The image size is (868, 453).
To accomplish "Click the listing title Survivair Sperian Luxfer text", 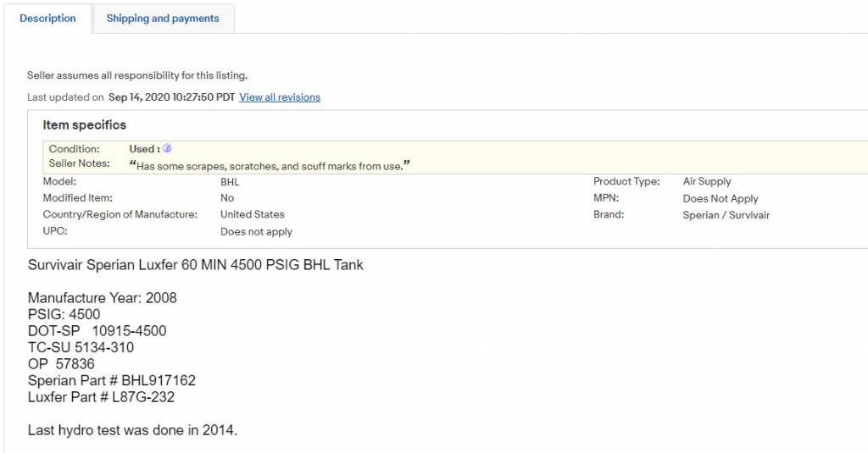I will pos(196,265).
